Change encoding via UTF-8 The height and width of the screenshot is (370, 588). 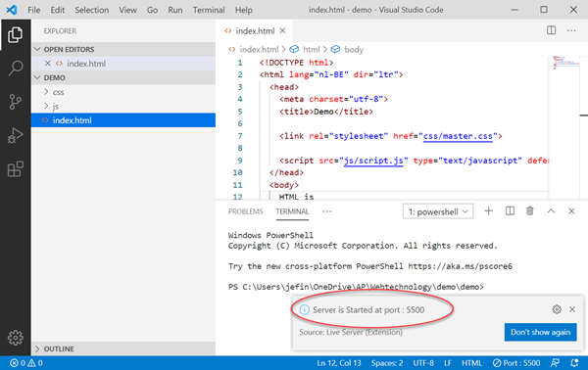pos(423,363)
